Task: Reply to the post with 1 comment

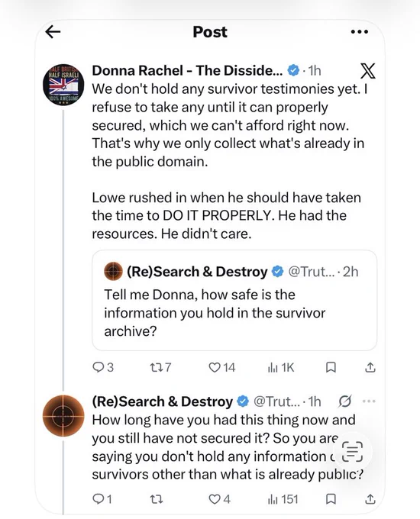Action: click(102, 499)
